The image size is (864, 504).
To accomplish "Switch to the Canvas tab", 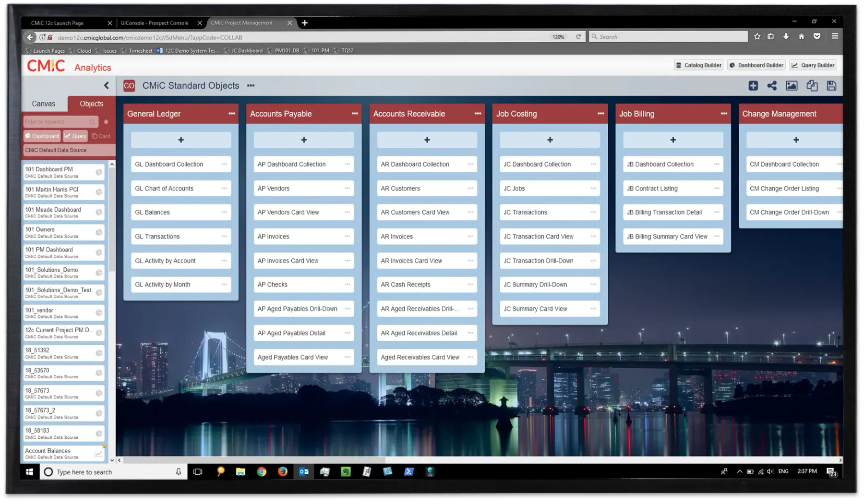I will (x=44, y=104).
